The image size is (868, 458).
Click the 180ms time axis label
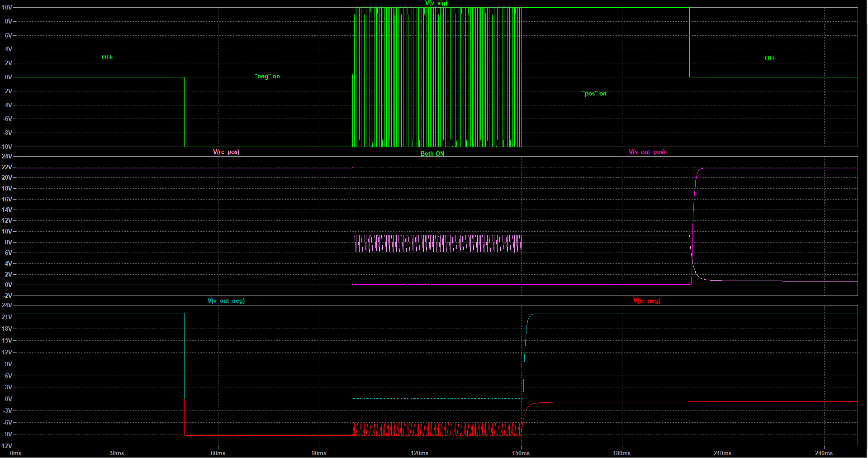(x=622, y=453)
